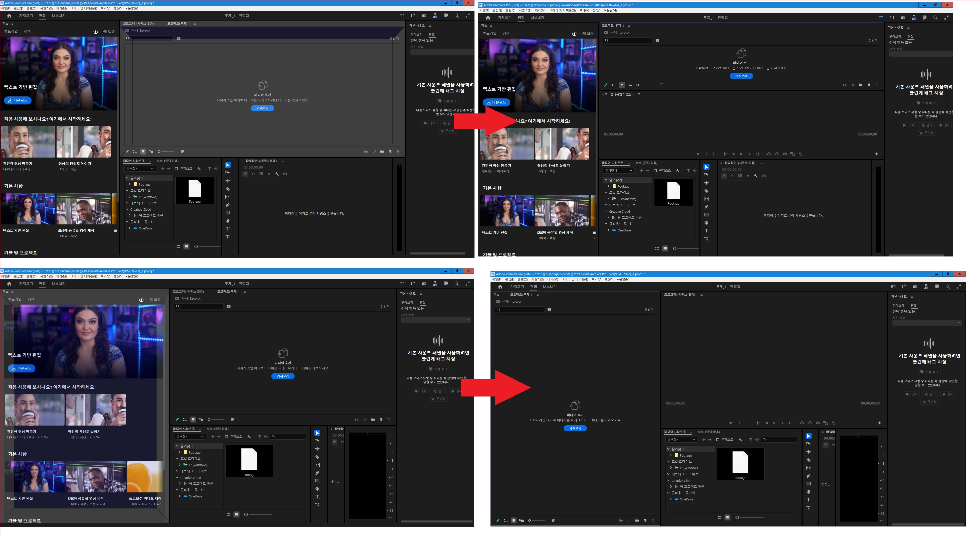Toggle eye visibility icon in top-right media browser
The width and height of the screenshot is (980, 536).
695,171
